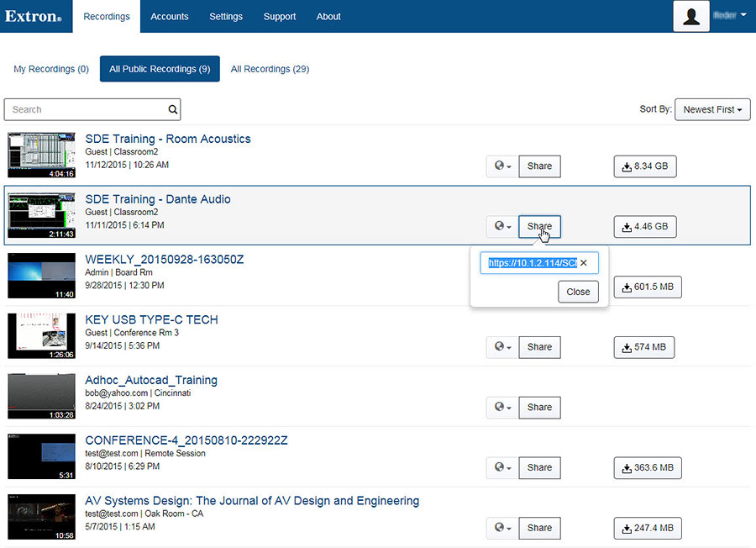Click the search magnifier icon
Viewport: 756px width, 548px height.
pyautogui.click(x=172, y=109)
